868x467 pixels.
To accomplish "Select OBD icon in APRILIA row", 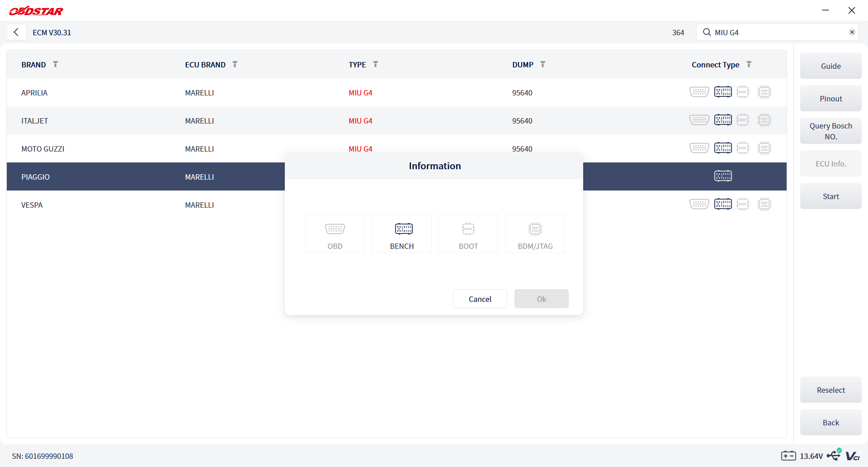I will pyautogui.click(x=699, y=92).
